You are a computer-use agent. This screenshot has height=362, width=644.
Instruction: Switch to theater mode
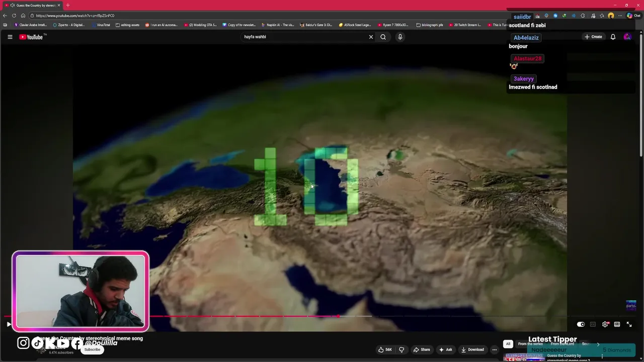click(617, 324)
